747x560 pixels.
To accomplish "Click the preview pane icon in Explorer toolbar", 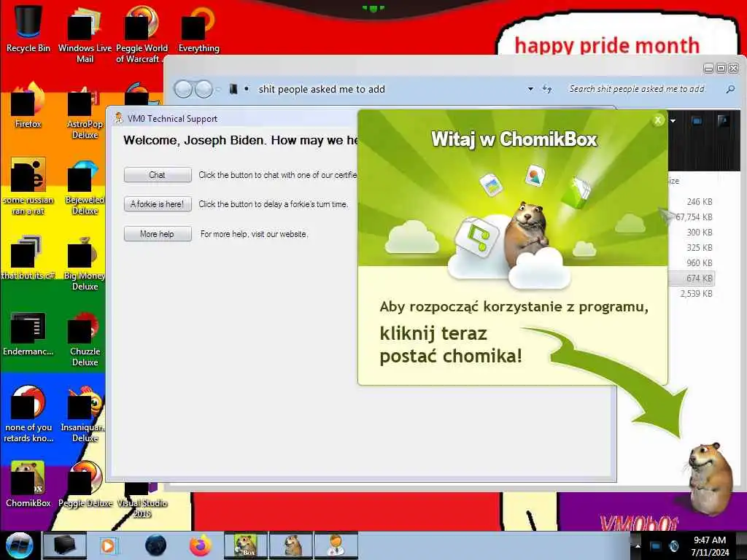I will (697, 121).
